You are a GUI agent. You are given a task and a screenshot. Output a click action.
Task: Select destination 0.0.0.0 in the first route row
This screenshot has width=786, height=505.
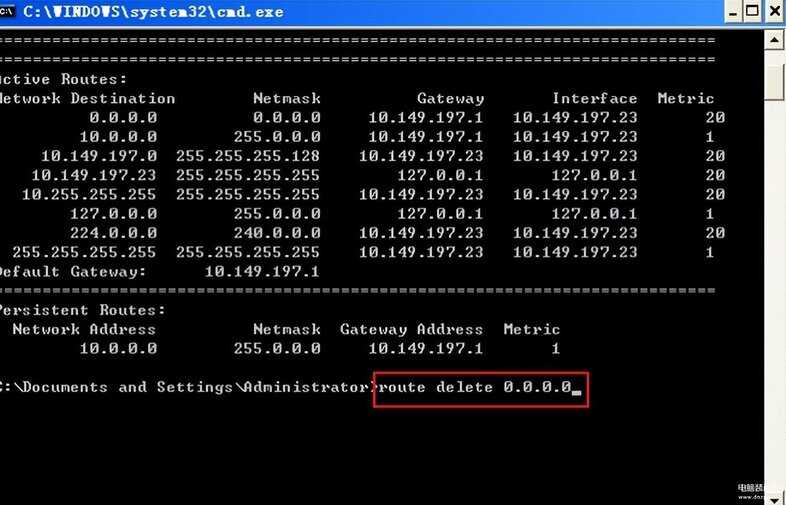click(x=123, y=117)
